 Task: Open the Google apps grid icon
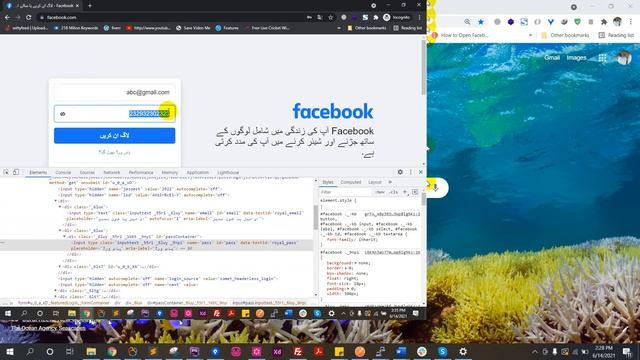602,58
